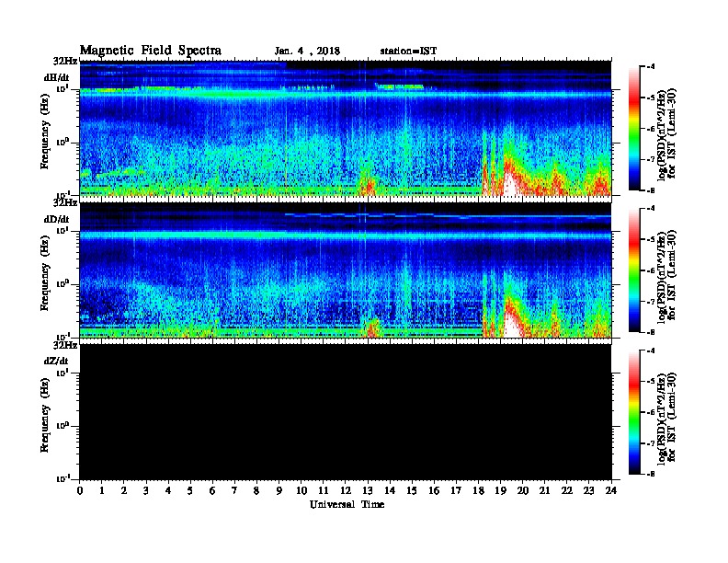Click the log(PSD) colorbar label of dD/dt panel
The height and width of the screenshot is (563, 728).
click(666, 276)
